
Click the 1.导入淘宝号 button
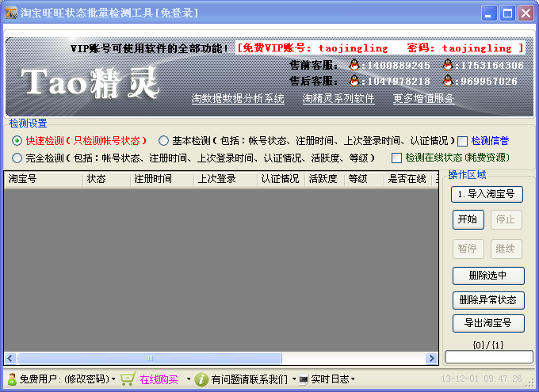[x=487, y=195]
